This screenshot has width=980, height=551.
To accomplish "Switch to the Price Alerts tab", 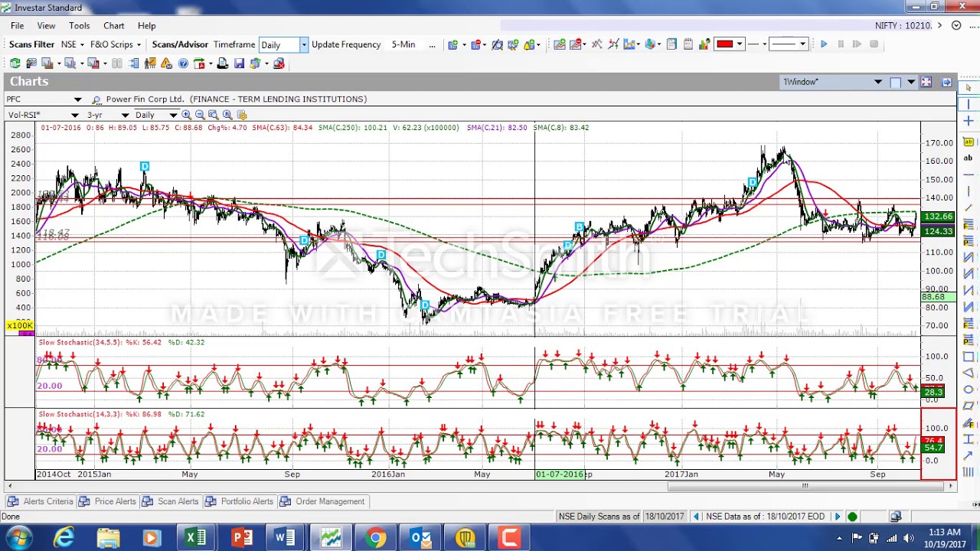I will pos(107,501).
